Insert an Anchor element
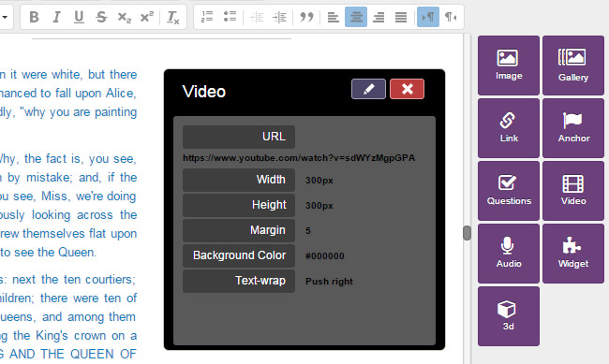Image resolution: width=609 pixels, height=364 pixels. pyautogui.click(x=573, y=128)
